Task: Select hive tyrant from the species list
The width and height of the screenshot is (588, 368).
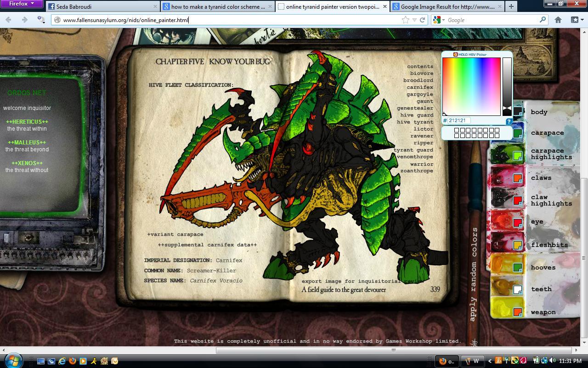Action: [415, 122]
